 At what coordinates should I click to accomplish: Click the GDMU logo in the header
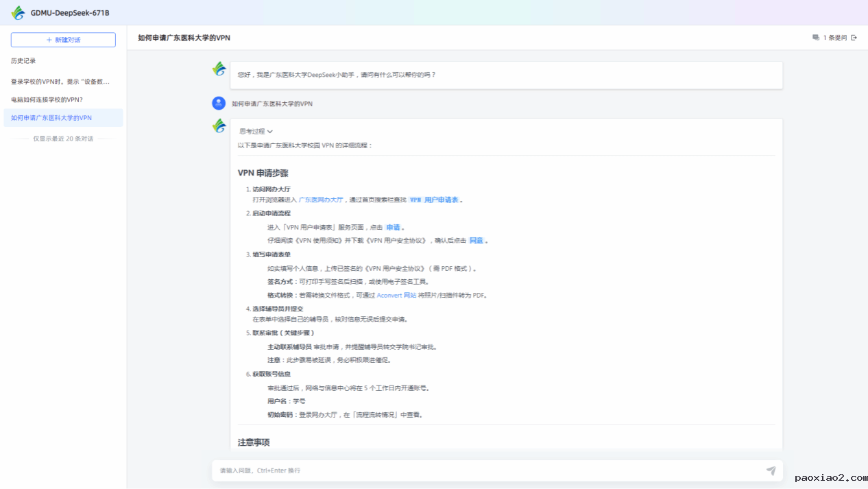[18, 13]
